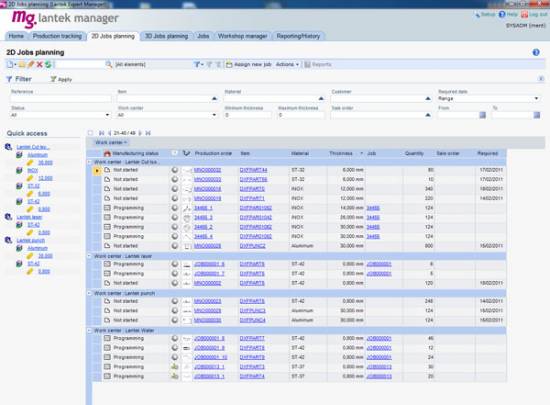Go to the next results page
Viewport: 550px width, 405px height.
click(140, 133)
